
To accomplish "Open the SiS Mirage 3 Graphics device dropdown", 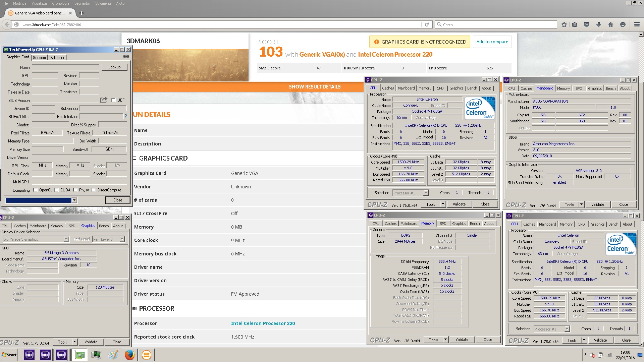I will pyautogui.click(x=66, y=239).
